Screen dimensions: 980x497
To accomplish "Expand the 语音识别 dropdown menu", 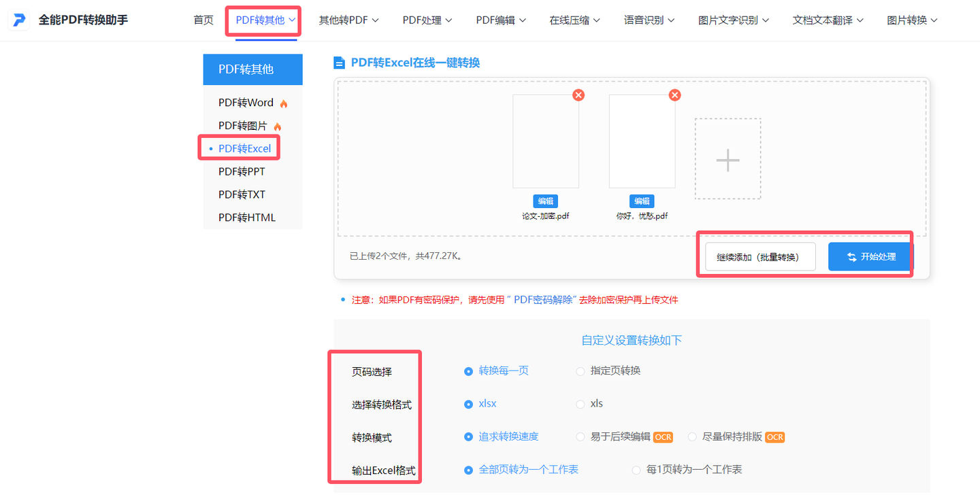I will point(649,20).
